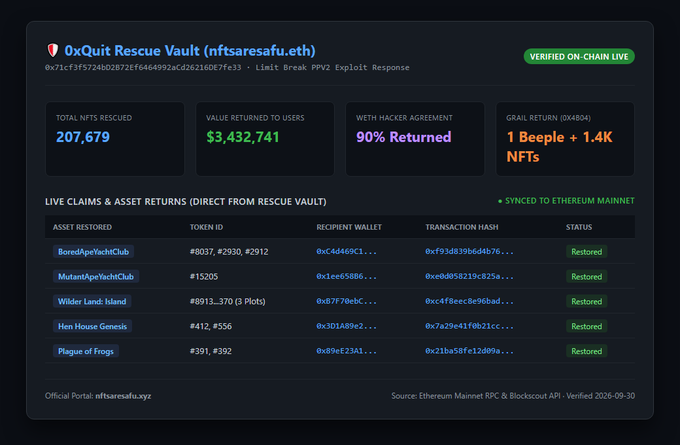Open recipient wallet 0xB7F70ebC...
This screenshot has width=680, height=445.
pos(347,301)
